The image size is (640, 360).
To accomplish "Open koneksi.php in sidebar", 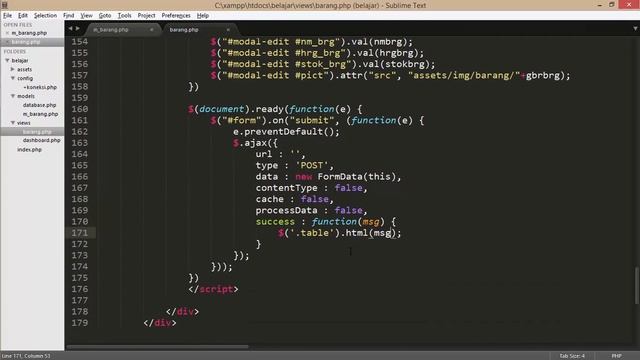I will click(x=41, y=87).
